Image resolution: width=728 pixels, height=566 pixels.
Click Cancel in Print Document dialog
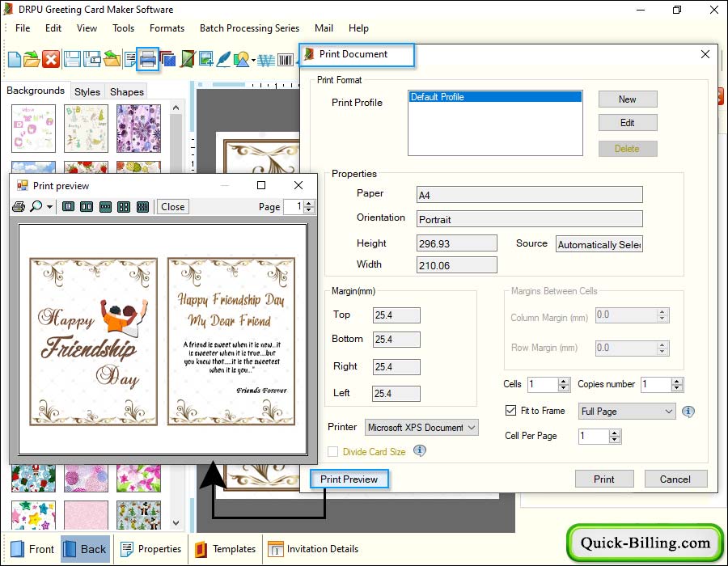(675, 479)
